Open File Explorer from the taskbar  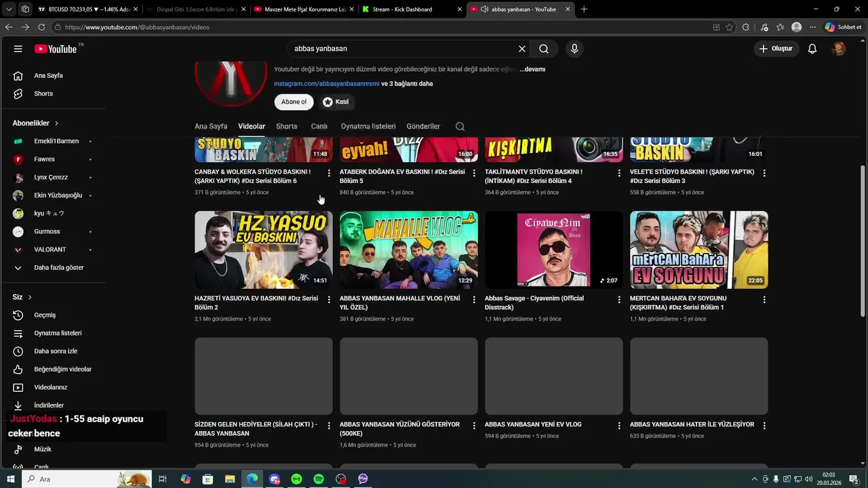click(230, 479)
